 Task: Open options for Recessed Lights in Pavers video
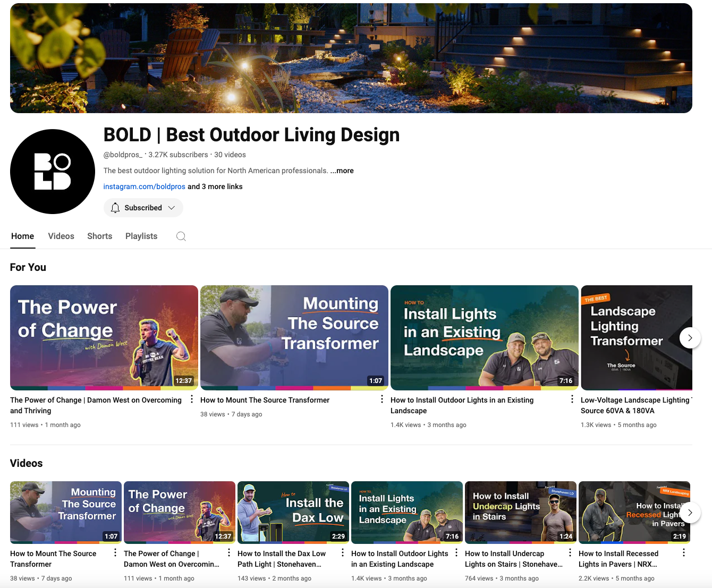point(684,552)
